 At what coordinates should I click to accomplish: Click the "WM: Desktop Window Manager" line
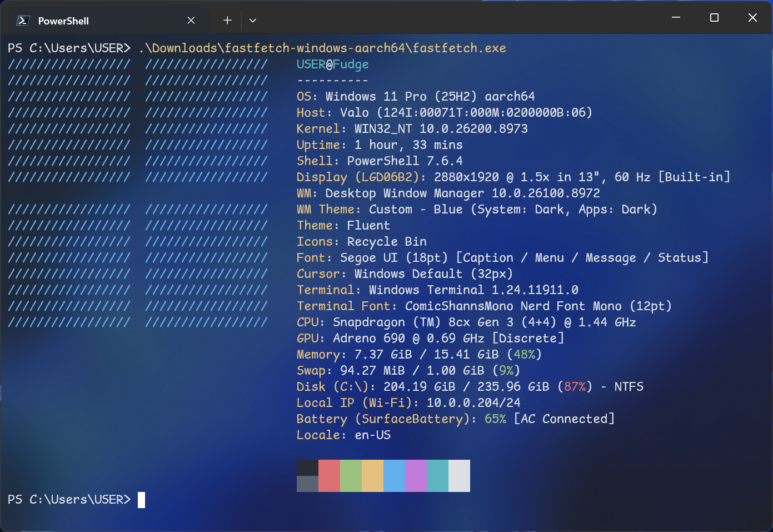point(448,193)
